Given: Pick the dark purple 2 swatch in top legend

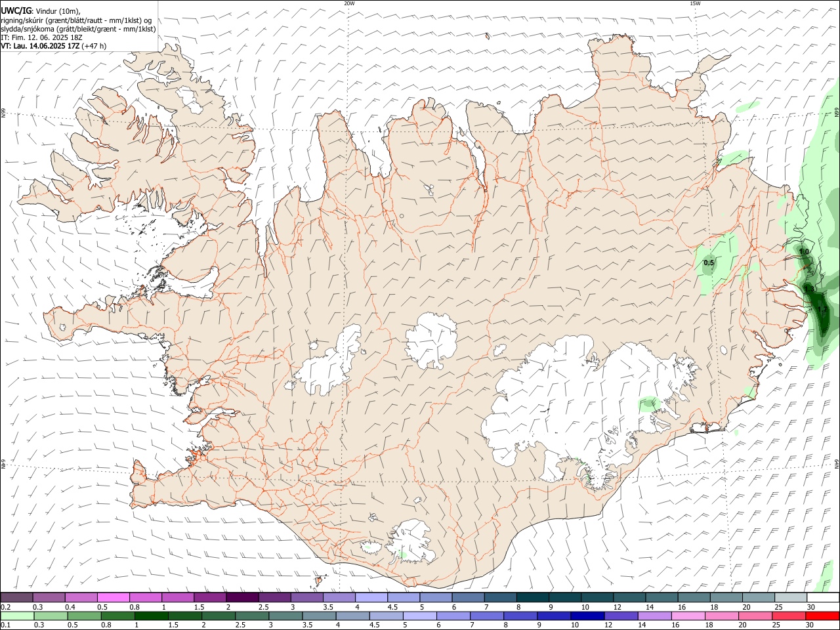Looking at the screenshot, I should click(242, 598).
